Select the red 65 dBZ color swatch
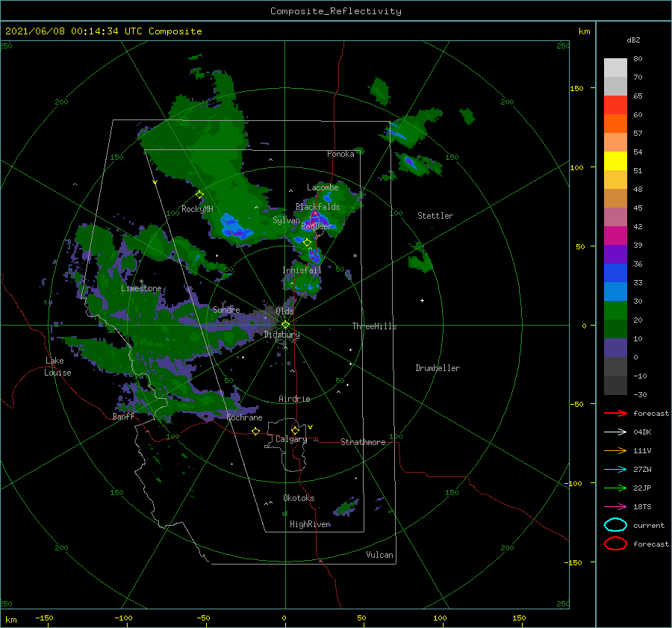 [x=615, y=105]
